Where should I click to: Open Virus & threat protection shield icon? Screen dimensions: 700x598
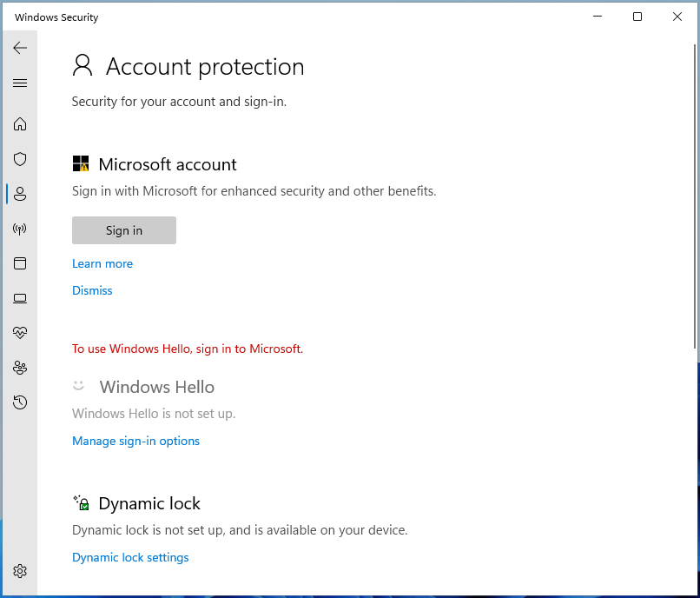click(x=20, y=159)
